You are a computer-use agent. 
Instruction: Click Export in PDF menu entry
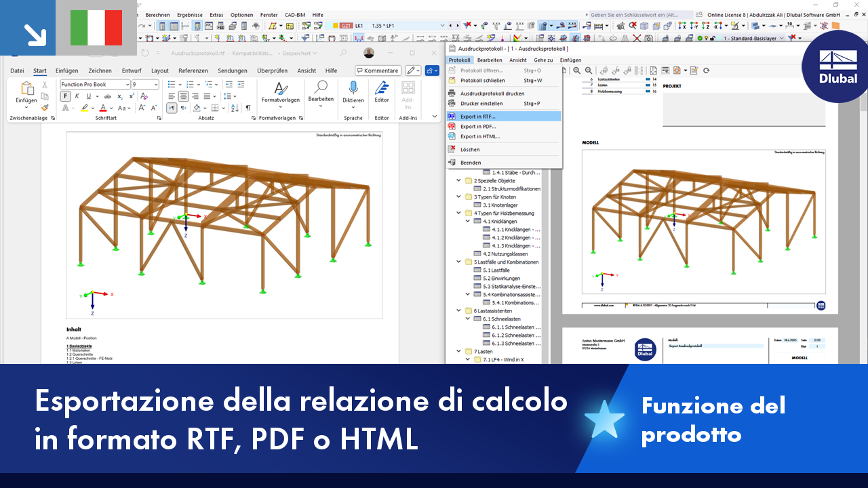504,127
